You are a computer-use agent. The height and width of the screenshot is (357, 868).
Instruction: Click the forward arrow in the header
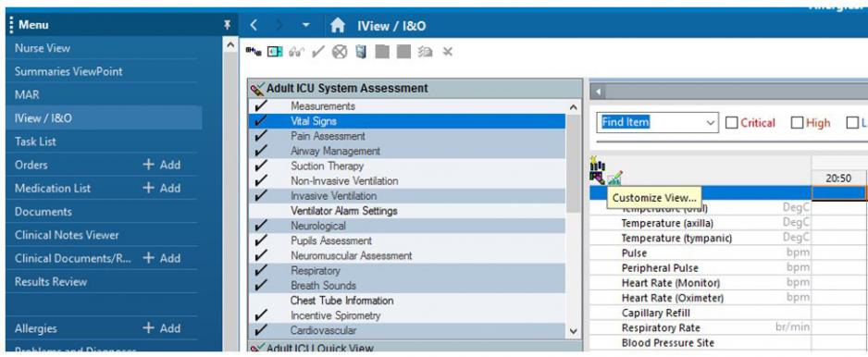click(279, 26)
